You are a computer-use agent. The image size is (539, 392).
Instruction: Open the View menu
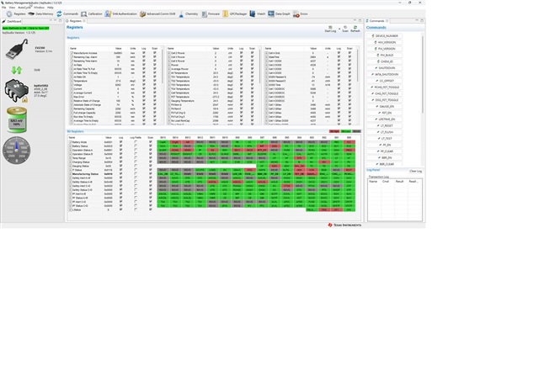click(x=12, y=8)
